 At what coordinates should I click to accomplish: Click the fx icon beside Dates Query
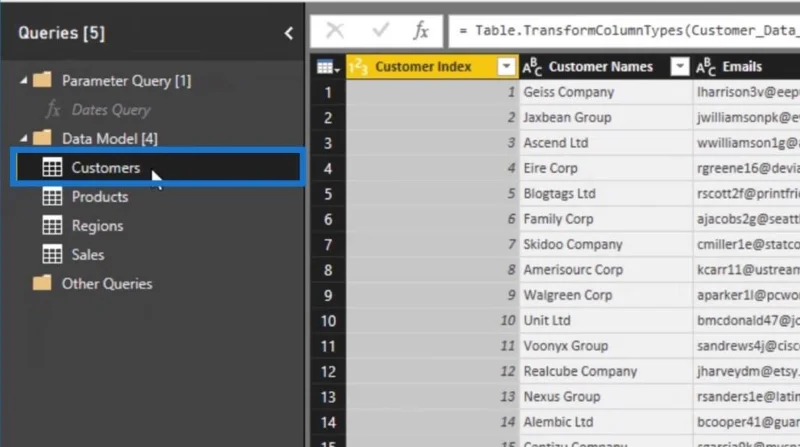coord(53,109)
